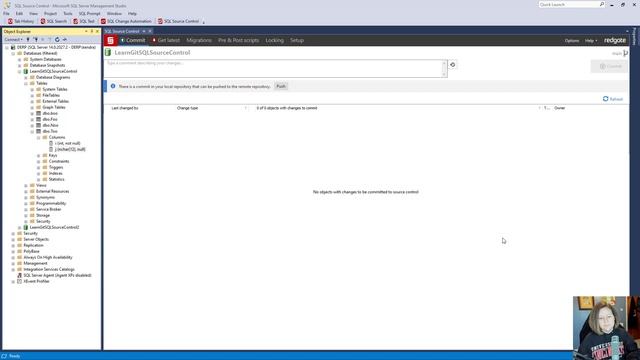Sort by the Change type column header
Image resolution: width=640 pixels, height=360 pixels.
click(x=187, y=108)
